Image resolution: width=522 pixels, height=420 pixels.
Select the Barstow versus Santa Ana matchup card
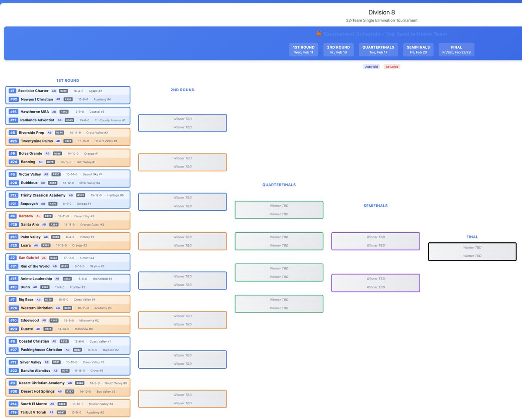[x=67, y=220]
